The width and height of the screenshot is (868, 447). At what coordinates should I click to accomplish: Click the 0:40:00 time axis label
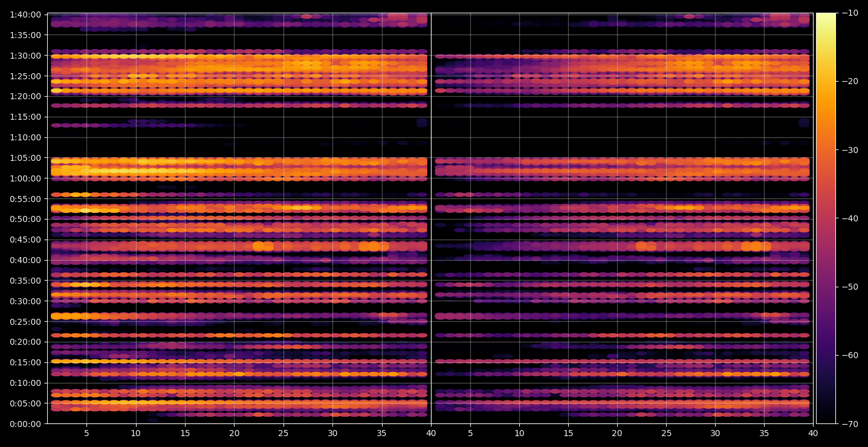pos(25,260)
